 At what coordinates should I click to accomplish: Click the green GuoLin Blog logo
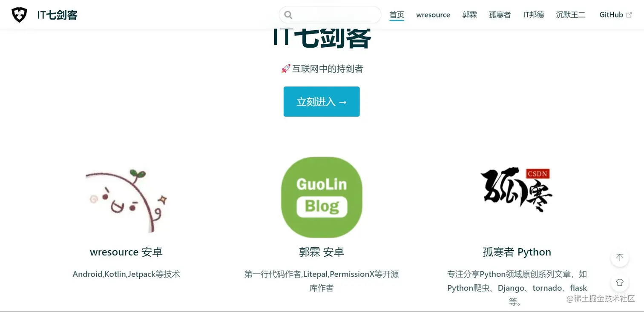322,197
